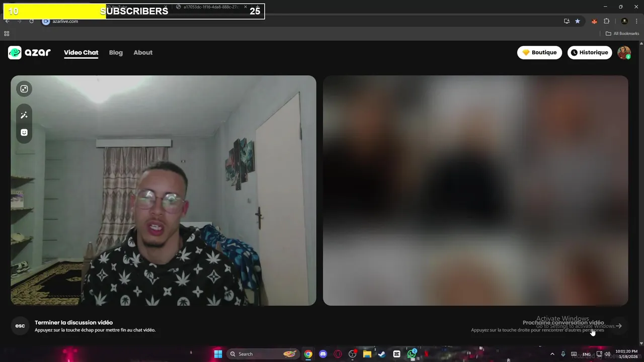Close the a17053dc browser tab
Viewport: 644px width, 362px height.
click(x=246, y=7)
